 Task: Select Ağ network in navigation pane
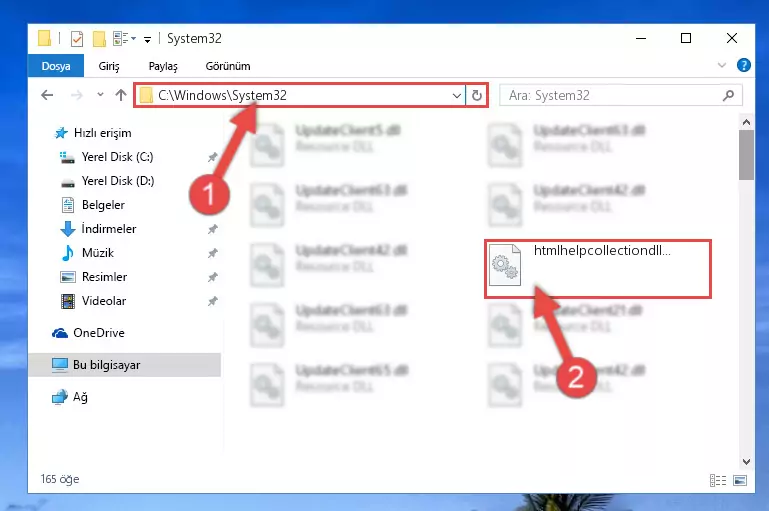[x=80, y=397]
